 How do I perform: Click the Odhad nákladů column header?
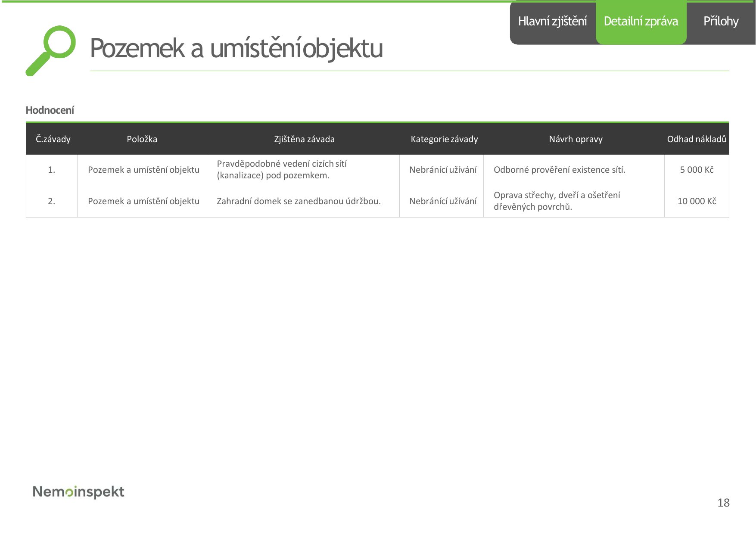[697, 139]
